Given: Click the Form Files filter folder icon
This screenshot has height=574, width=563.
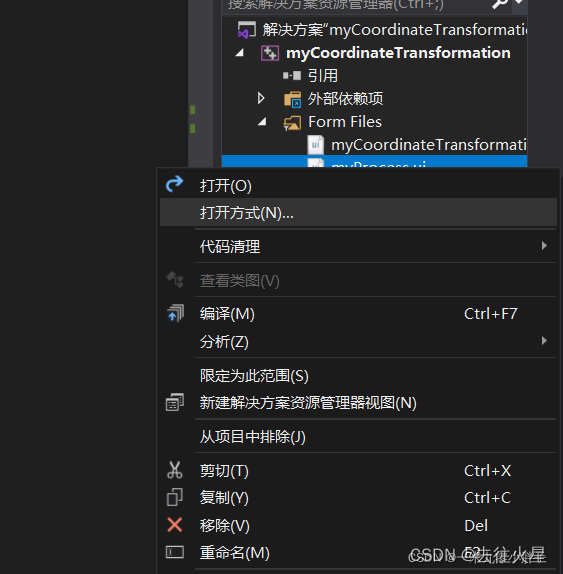Looking at the screenshot, I should 292,123.
